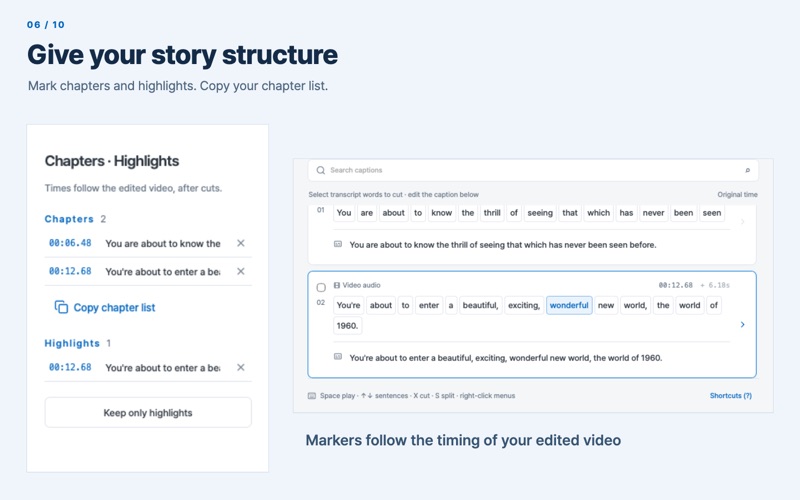Image resolution: width=800 pixels, height=500 pixels.
Task: Select the word 'exciting,' in segment 02
Action: 524,306
